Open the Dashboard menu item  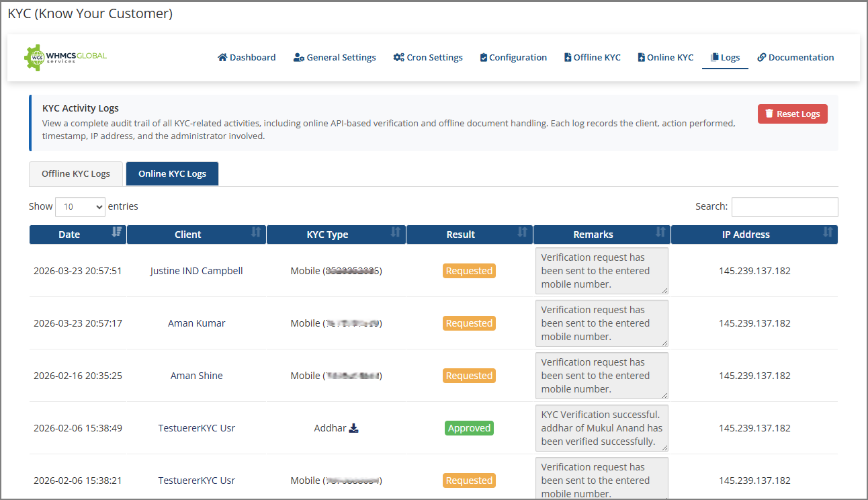pos(247,58)
